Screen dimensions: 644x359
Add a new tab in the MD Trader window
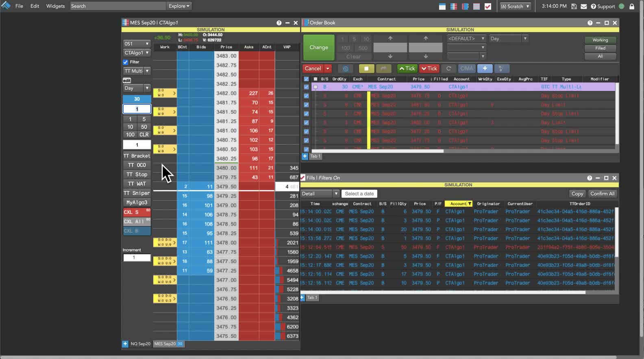pos(125,344)
